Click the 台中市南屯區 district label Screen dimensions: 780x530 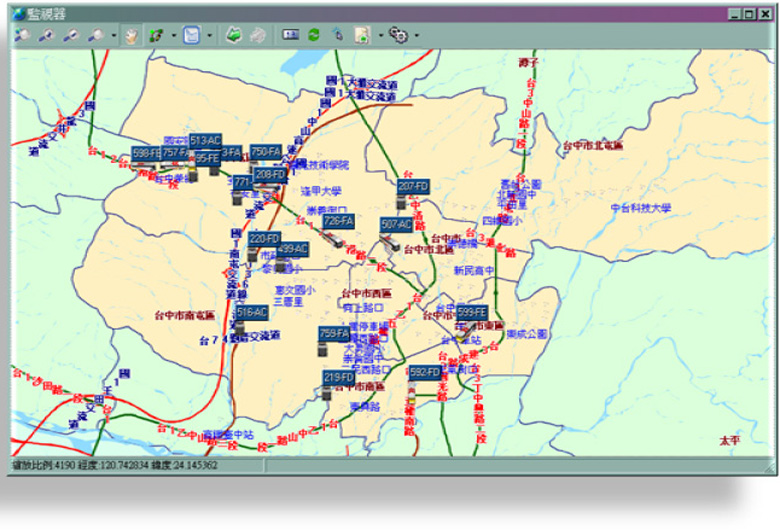[185, 315]
